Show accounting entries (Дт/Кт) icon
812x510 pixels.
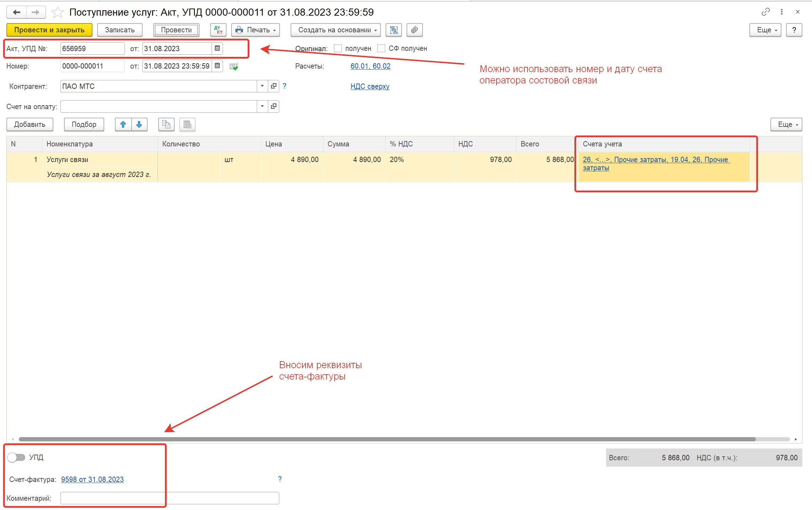point(218,30)
